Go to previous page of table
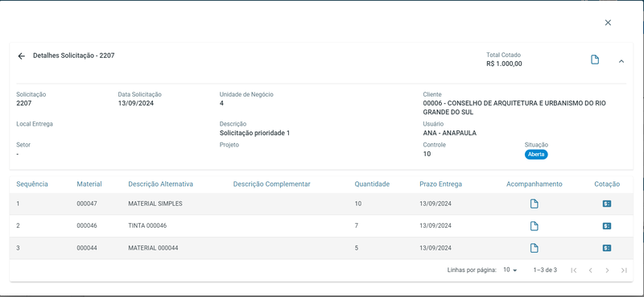Viewport: 644px width, 297px height. click(x=590, y=270)
